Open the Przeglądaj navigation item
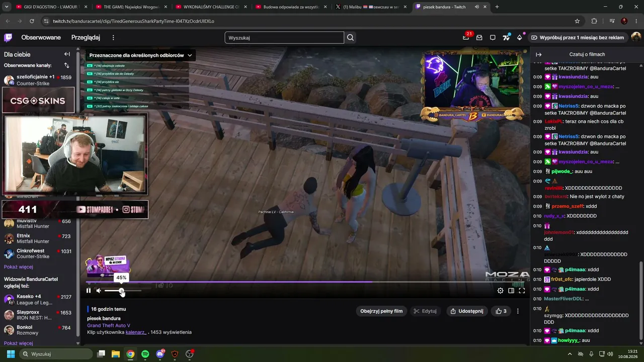The width and height of the screenshot is (644, 362). (x=86, y=38)
